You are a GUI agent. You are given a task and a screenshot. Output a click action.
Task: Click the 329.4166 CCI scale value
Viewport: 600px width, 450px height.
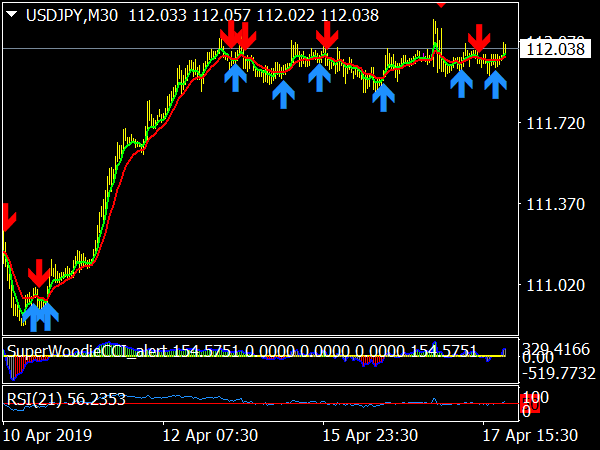(x=556, y=349)
